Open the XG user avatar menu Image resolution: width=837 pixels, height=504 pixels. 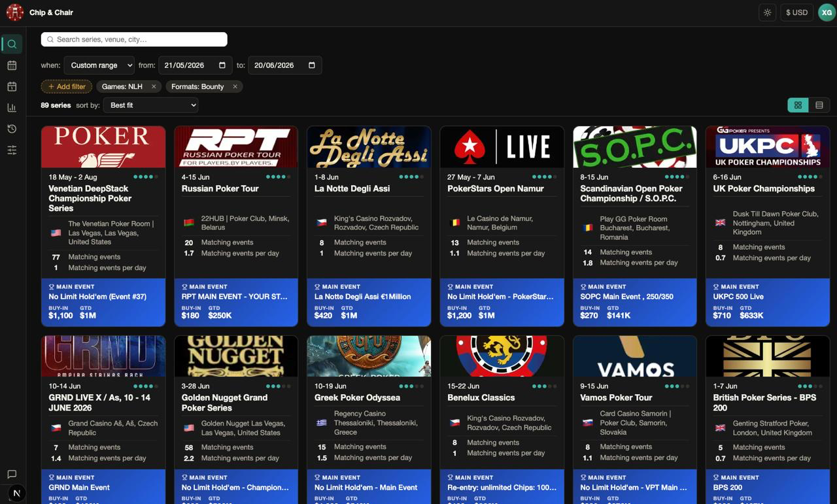[827, 12]
